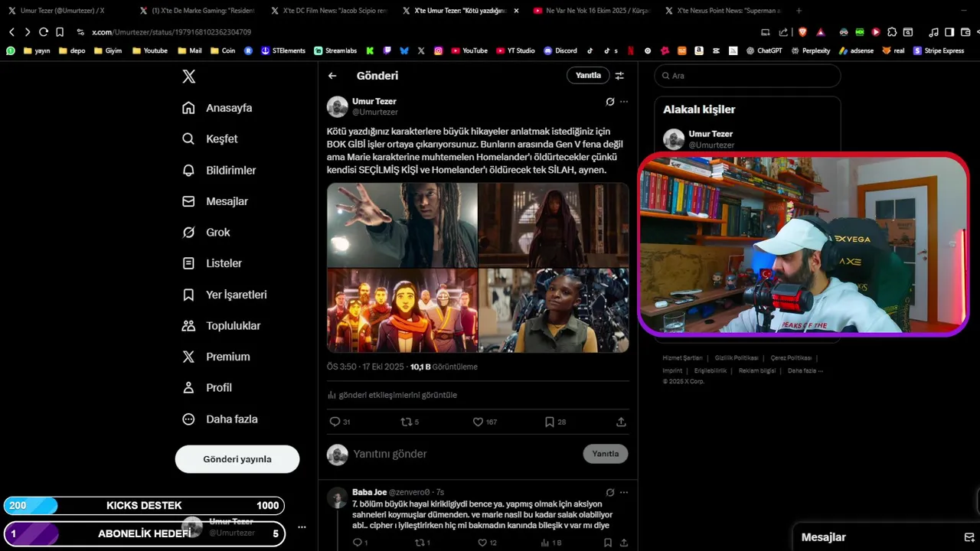Open Listeler in the sidebar
980x551 pixels.
tap(212, 263)
